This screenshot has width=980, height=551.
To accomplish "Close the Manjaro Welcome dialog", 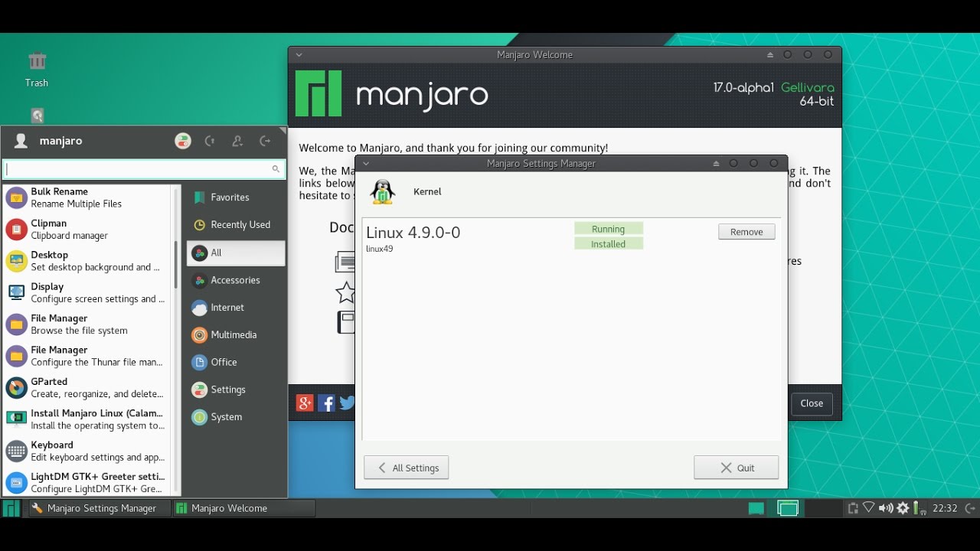I will pos(812,403).
